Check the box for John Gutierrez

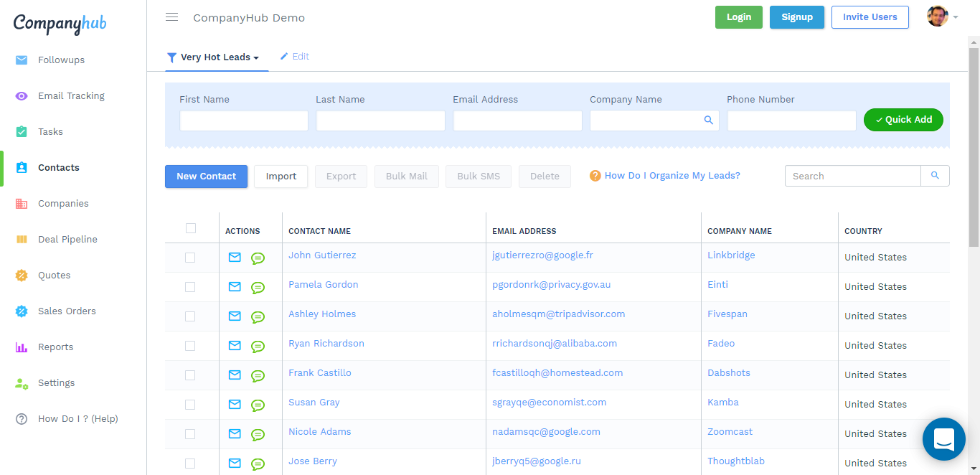pyautogui.click(x=190, y=258)
